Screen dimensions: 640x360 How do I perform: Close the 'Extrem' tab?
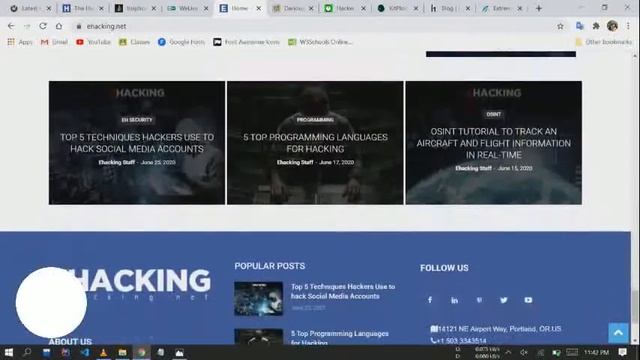pyautogui.click(x=520, y=8)
